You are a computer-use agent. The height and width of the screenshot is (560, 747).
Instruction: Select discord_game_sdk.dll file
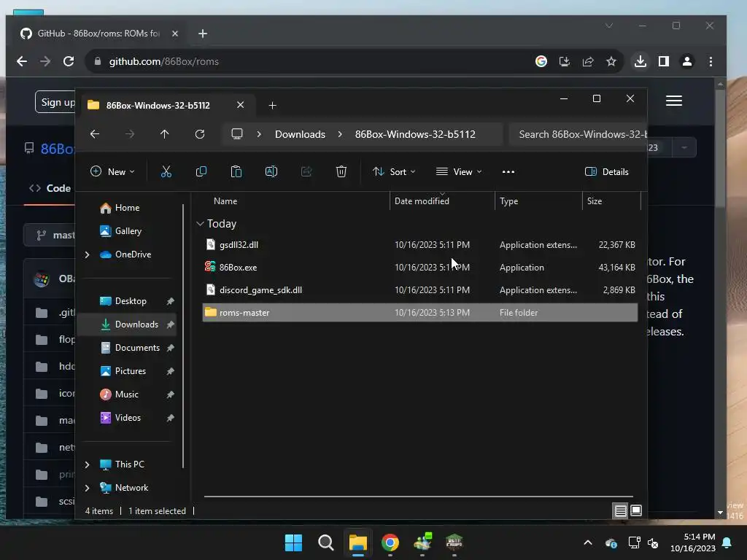[419, 290]
